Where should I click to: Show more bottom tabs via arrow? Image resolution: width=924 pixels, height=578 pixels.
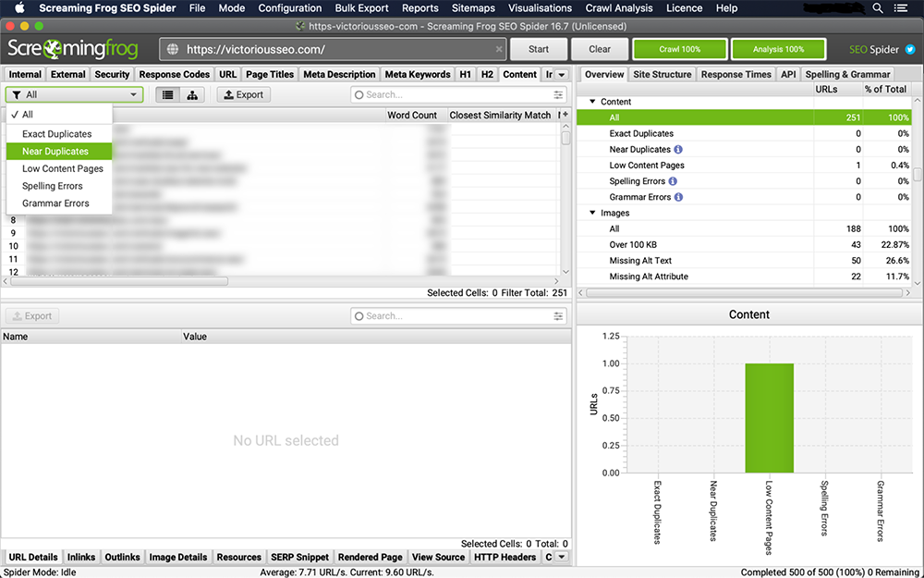click(x=562, y=557)
